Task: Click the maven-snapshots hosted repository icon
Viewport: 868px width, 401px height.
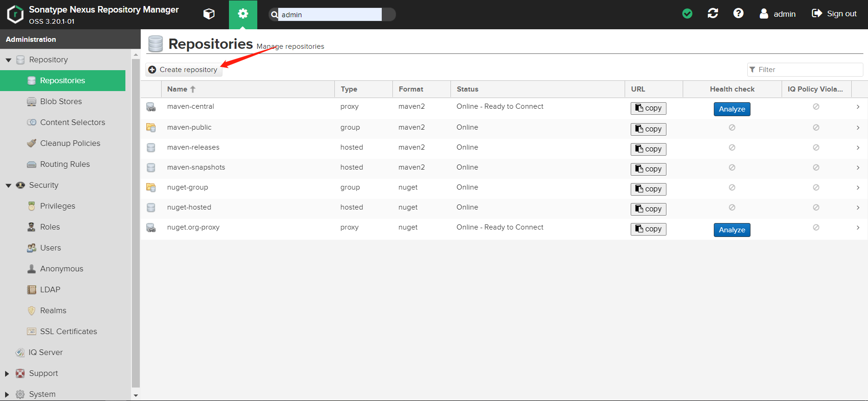Action: click(x=151, y=167)
